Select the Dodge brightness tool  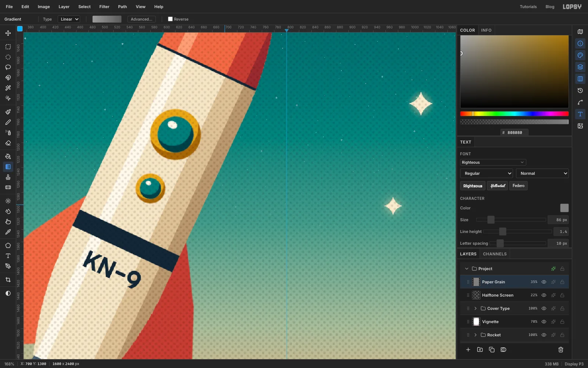coord(8,201)
